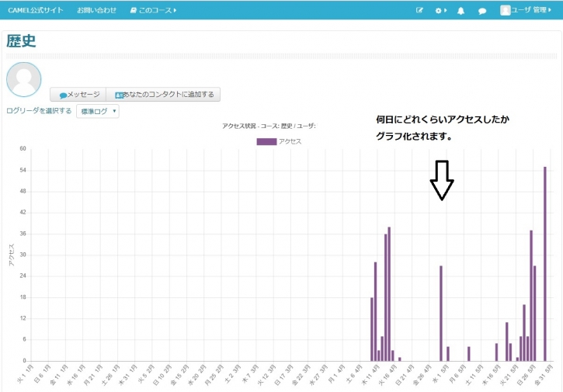Click x-axis label 木 16 5月
The height and width of the screenshot is (392, 563).
coord(492,375)
